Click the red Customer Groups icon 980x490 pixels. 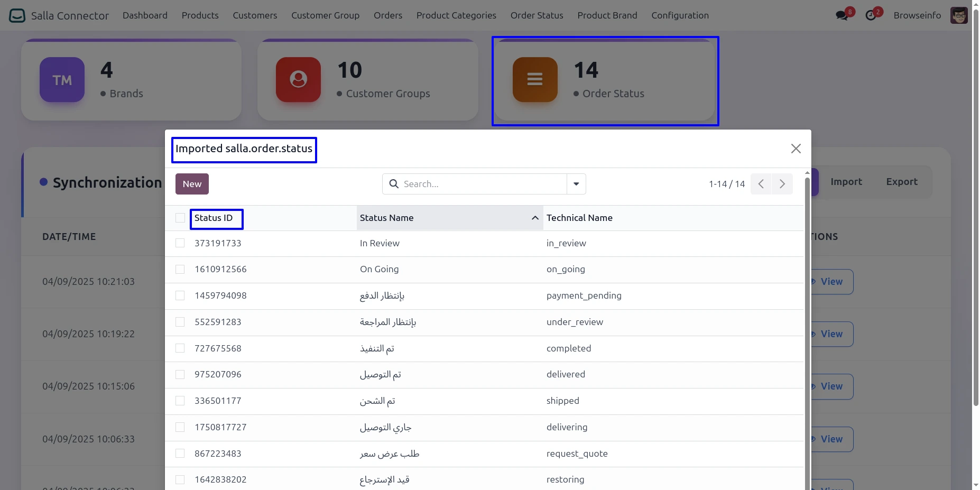pos(298,80)
